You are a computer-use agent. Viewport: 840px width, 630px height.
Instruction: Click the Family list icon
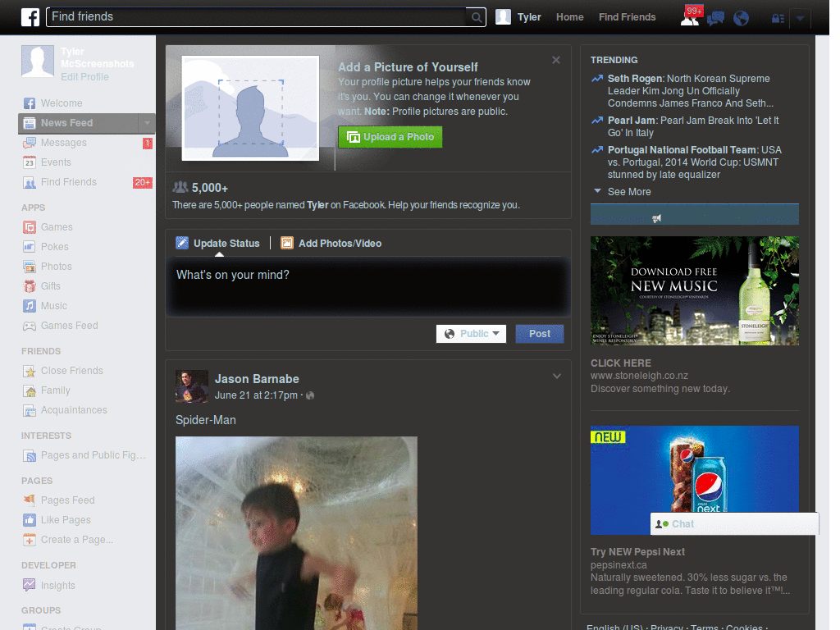click(x=30, y=390)
